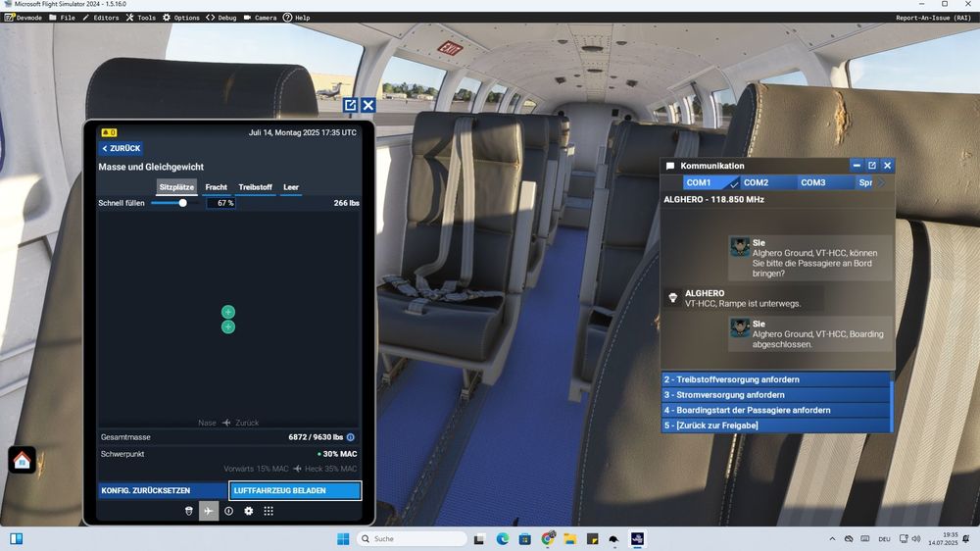Image resolution: width=980 pixels, height=551 pixels.
Task: Close the tablet with the X icon
Action: (x=368, y=105)
